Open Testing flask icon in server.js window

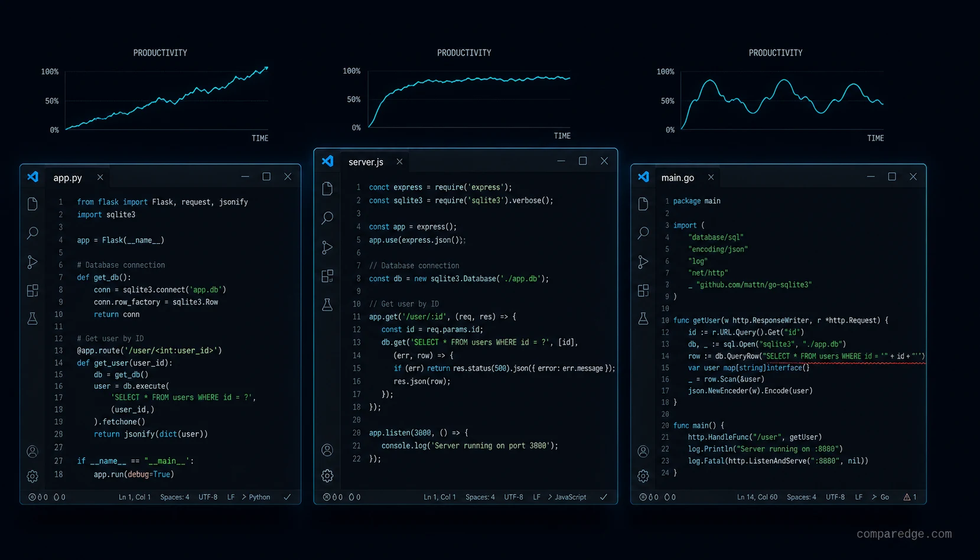[x=327, y=304]
